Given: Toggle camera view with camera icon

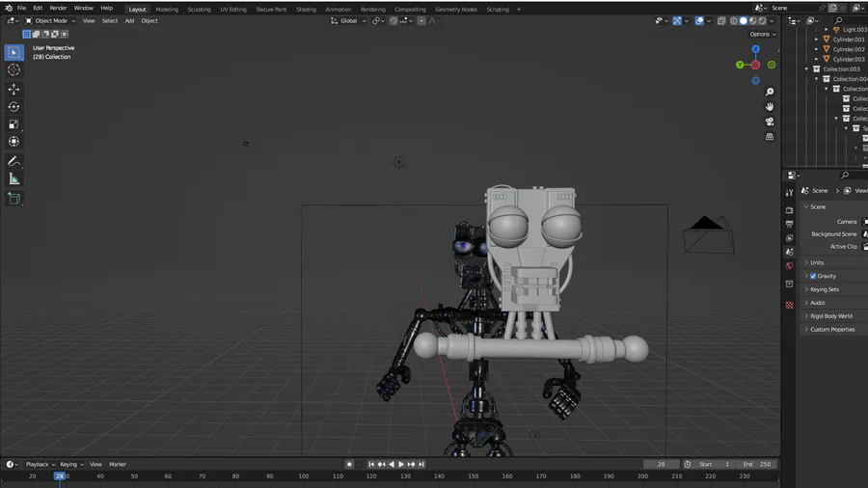Looking at the screenshot, I should click(x=770, y=122).
